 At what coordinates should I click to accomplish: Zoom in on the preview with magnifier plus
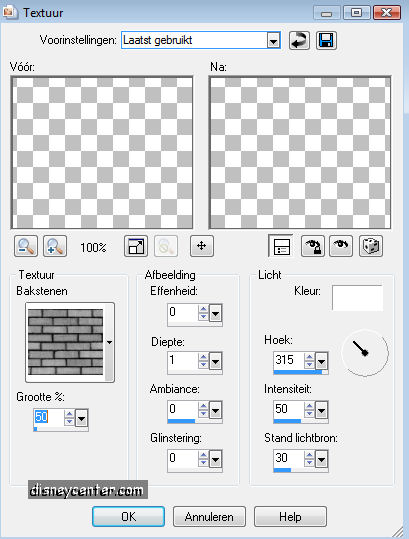tap(55, 246)
